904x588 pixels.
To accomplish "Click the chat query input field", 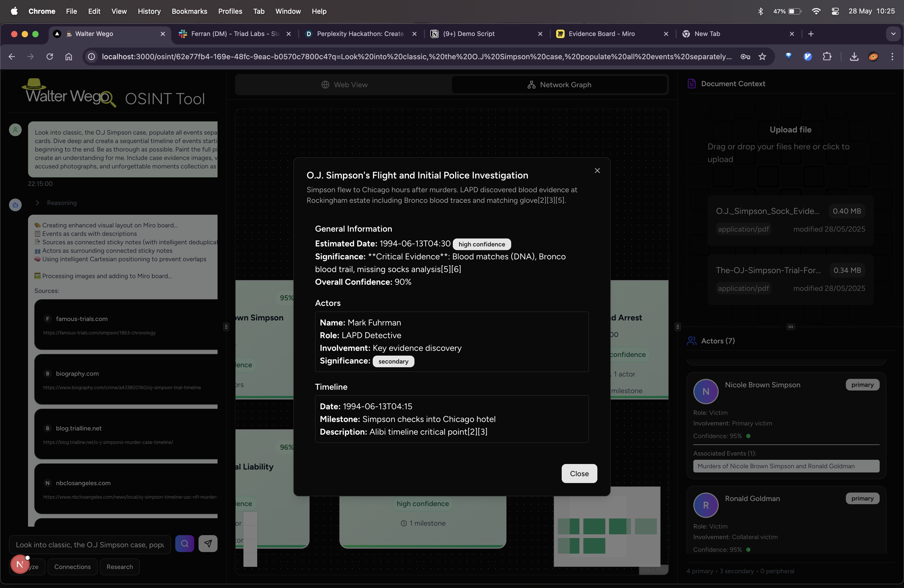I will tap(90, 545).
